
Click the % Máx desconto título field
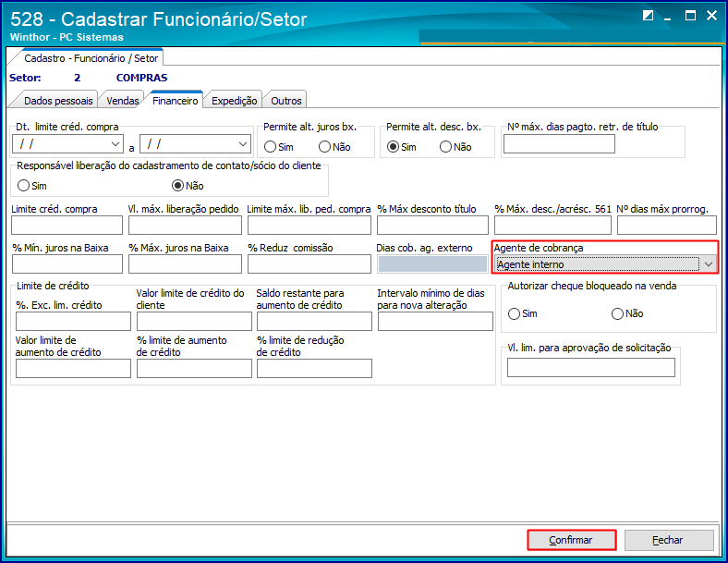(432, 226)
